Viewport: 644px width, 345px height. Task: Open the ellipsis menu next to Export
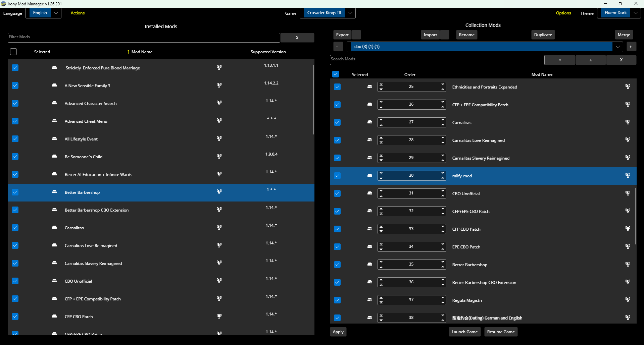[x=356, y=35]
